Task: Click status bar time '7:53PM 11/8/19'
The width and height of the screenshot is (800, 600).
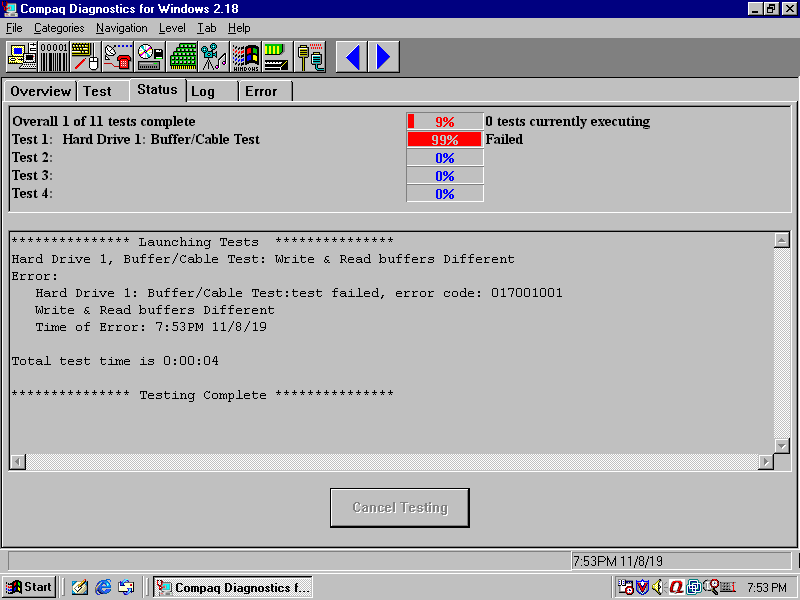Action: pyautogui.click(x=617, y=561)
